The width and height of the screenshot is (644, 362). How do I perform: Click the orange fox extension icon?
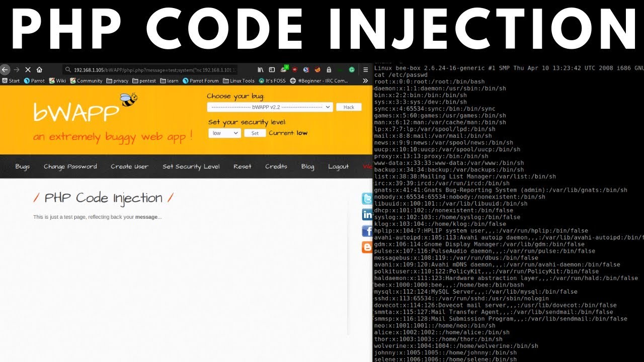click(x=317, y=70)
